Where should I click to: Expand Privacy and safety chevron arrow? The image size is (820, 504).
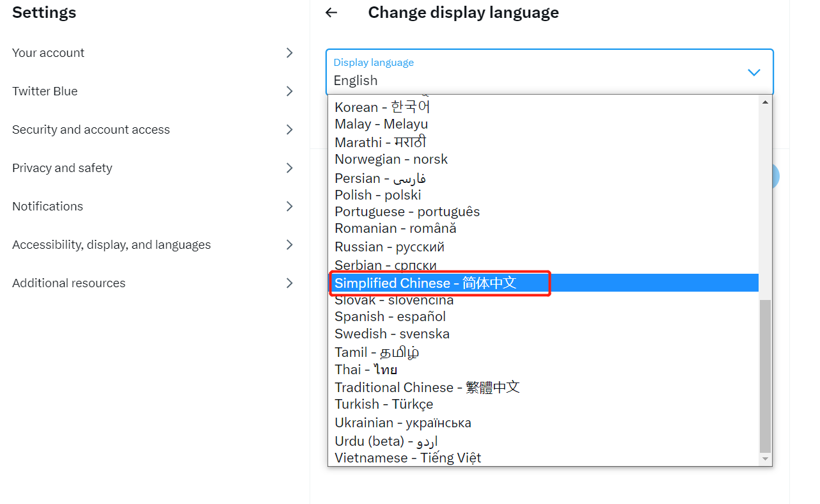pos(290,168)
